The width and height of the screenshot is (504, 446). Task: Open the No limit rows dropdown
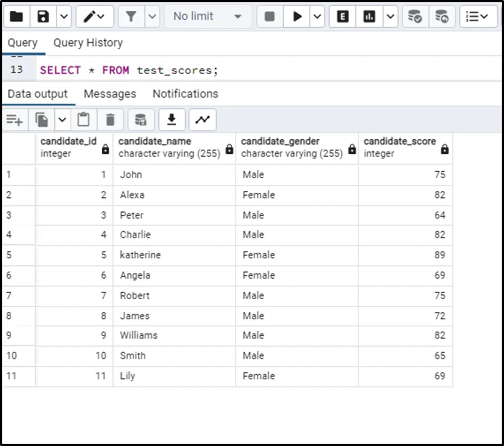pos(207,16)
